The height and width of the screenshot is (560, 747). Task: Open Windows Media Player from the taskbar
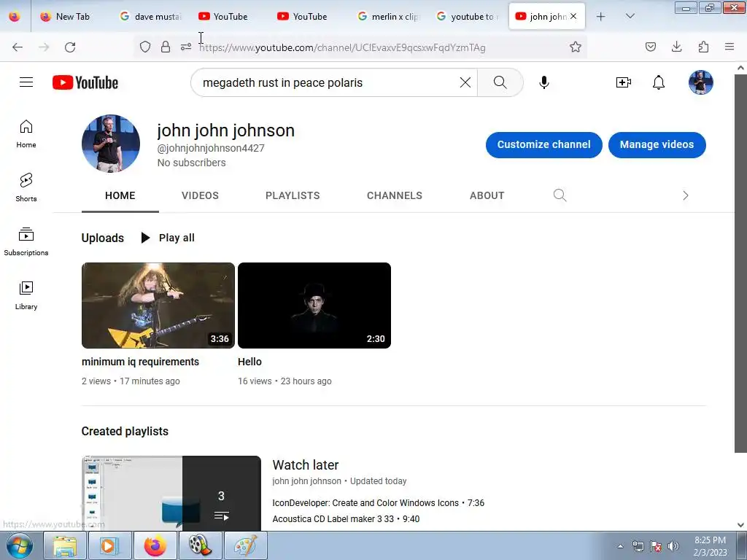click(109, 545)
